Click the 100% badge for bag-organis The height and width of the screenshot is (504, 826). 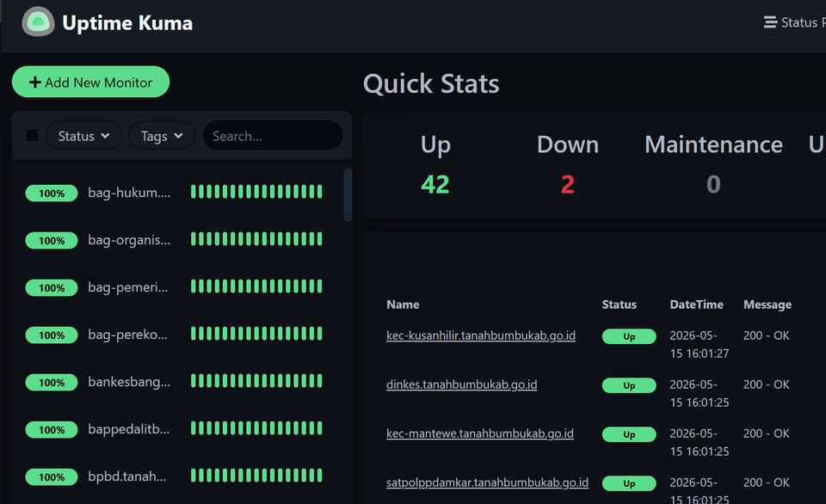(52, 241)
